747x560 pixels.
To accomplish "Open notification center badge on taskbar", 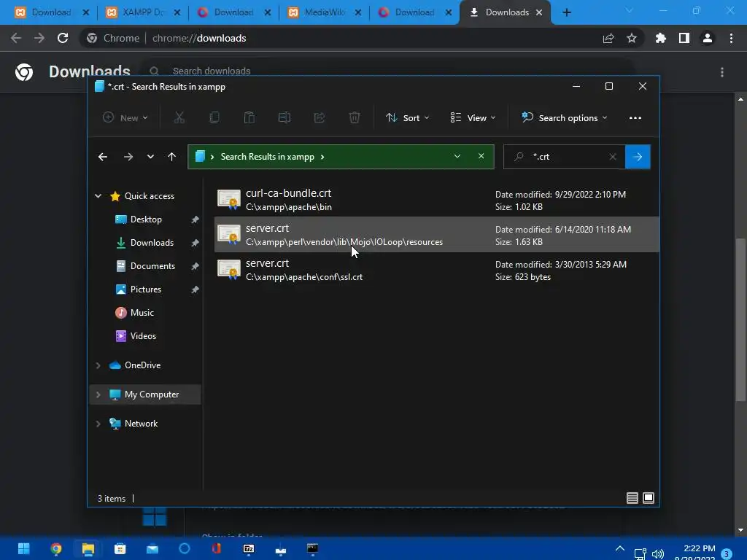I will (727, 554).
